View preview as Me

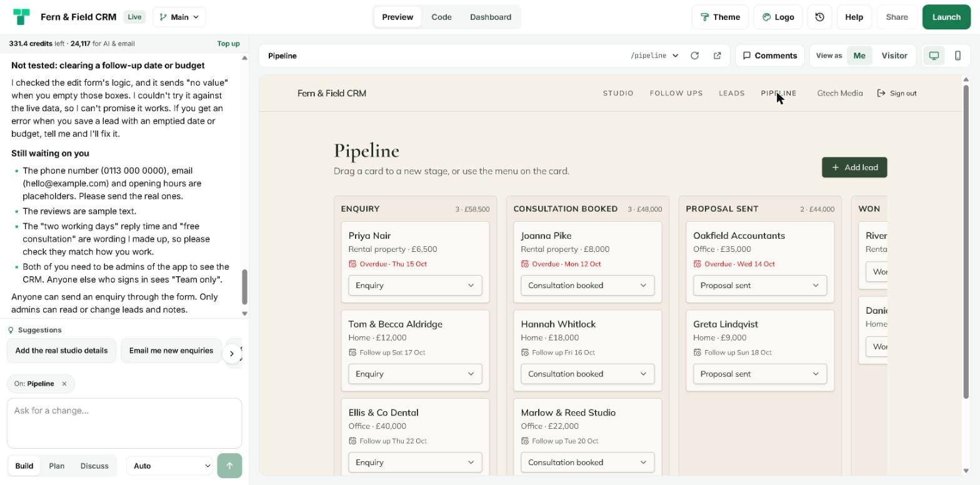(x=859, y=56)
